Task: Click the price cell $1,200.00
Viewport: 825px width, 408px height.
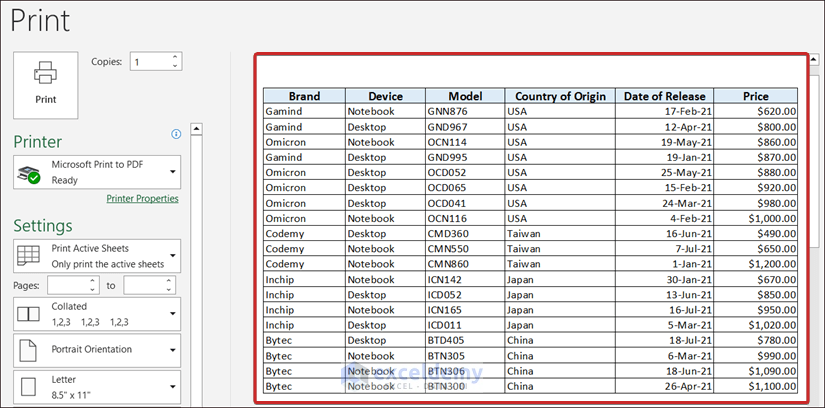Action: pos(756,264)
